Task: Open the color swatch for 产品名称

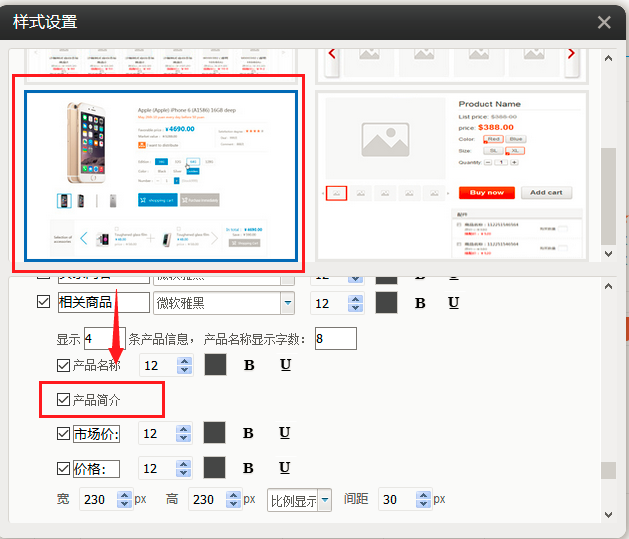Action: click(x=215, y=365)
